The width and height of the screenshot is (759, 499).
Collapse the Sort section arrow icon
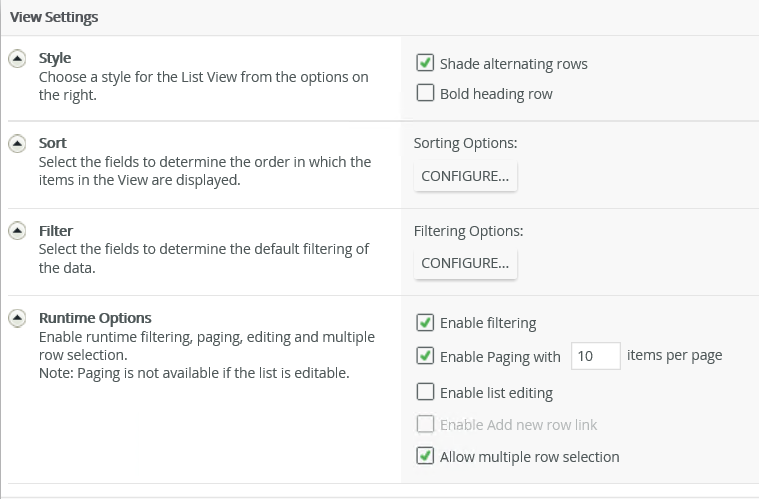[17, 144]
